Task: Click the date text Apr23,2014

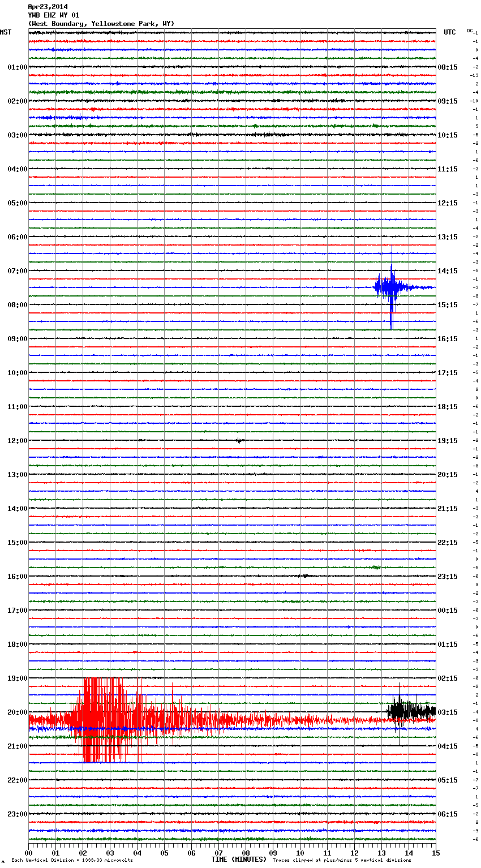Action: [x=48, y=7]
